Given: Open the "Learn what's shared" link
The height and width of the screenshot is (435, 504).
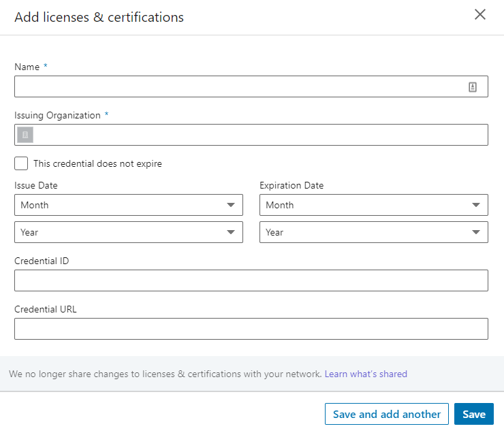Looking at the screenshot, I should coord(366,374).
